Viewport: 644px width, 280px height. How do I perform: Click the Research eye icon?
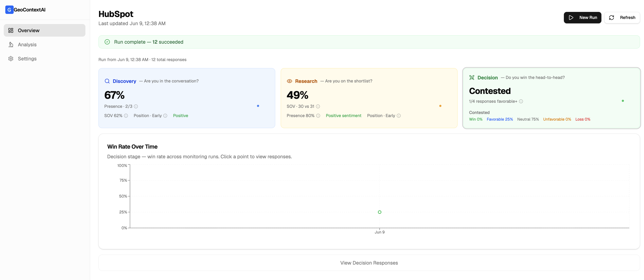click(290, 81)
